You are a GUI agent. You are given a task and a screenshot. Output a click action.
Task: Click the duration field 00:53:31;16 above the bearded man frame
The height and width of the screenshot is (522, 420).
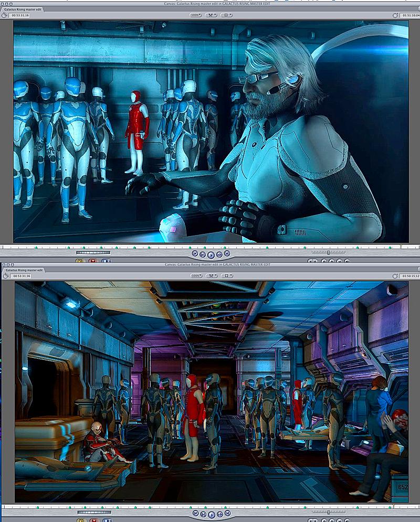(x=19, y=15)
